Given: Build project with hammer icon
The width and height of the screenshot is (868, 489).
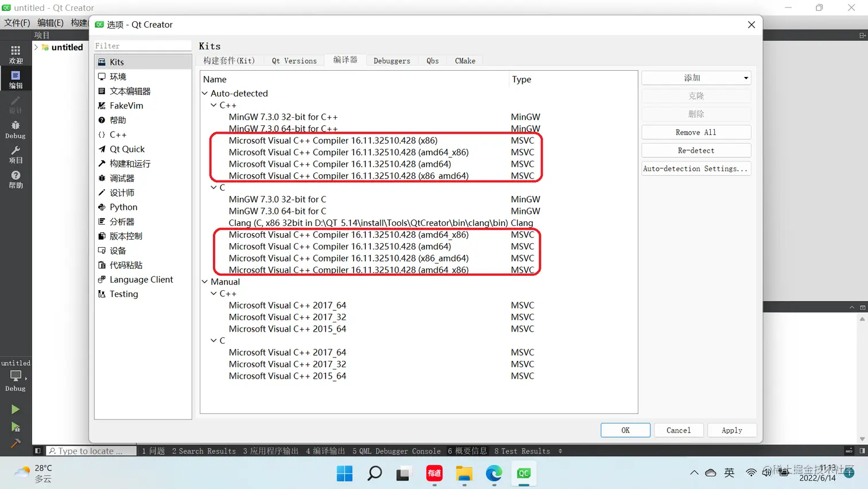Looking at the screenshot, I should [x=15, y=444].
